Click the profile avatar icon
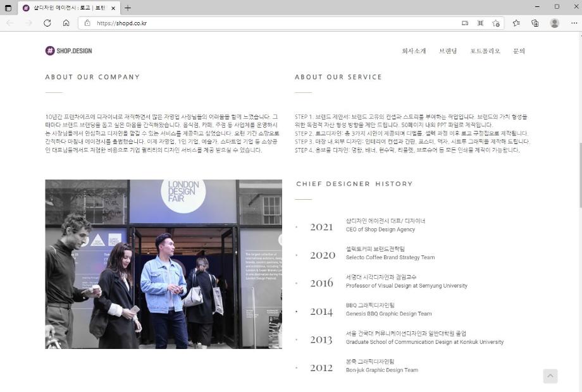 (555, 23)
